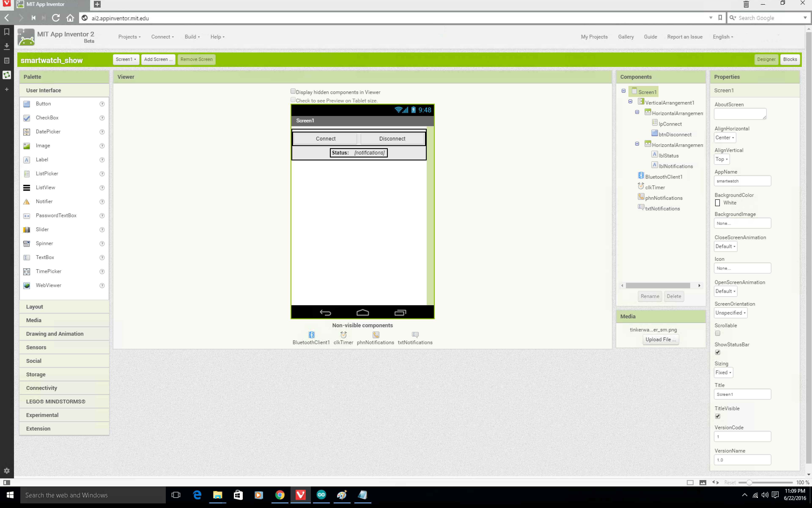The width and height of the screenshot is (812, 508).
Task: Open File Explorer from the taskbar
Action: (218, 495)
